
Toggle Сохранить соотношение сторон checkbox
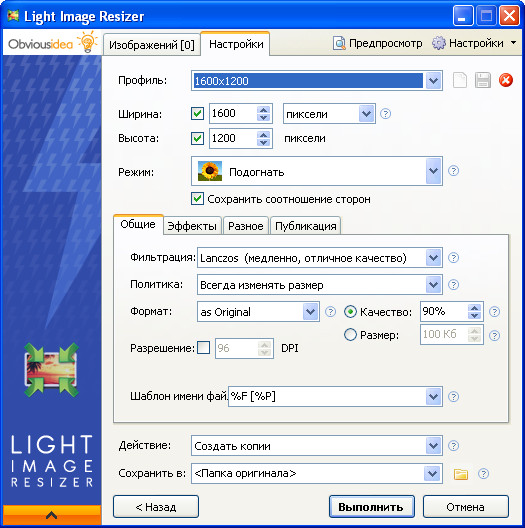(197, 199)
